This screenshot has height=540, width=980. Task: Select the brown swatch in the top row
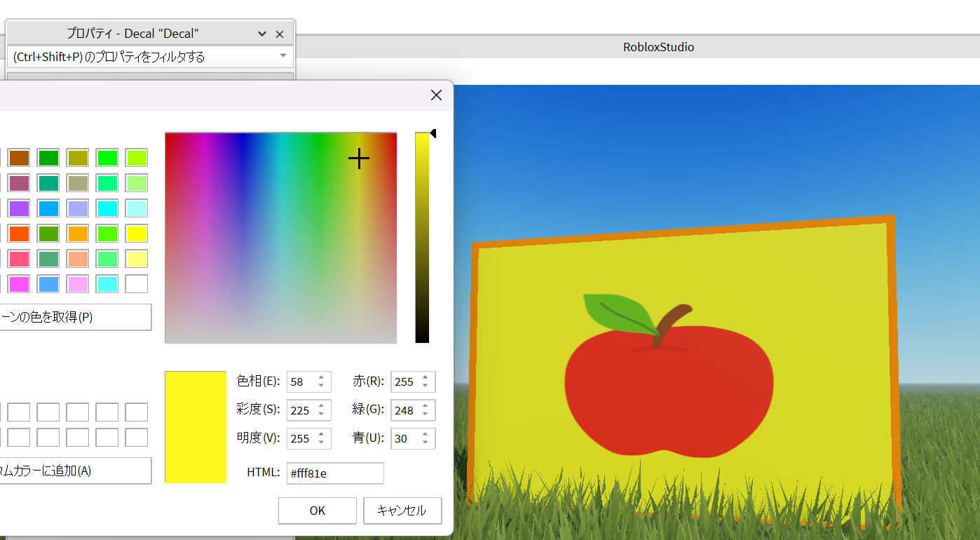point(19,158)
